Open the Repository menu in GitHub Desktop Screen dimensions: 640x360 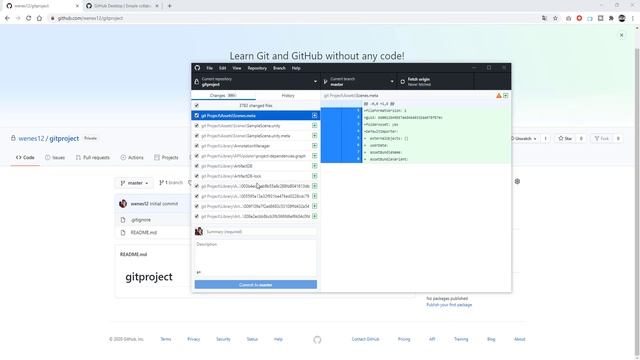(257, 68)
